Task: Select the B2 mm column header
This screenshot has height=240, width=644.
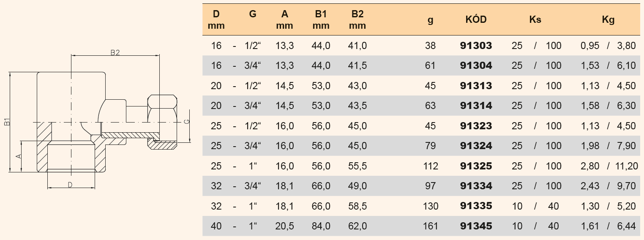Action: tap(357, 19)
